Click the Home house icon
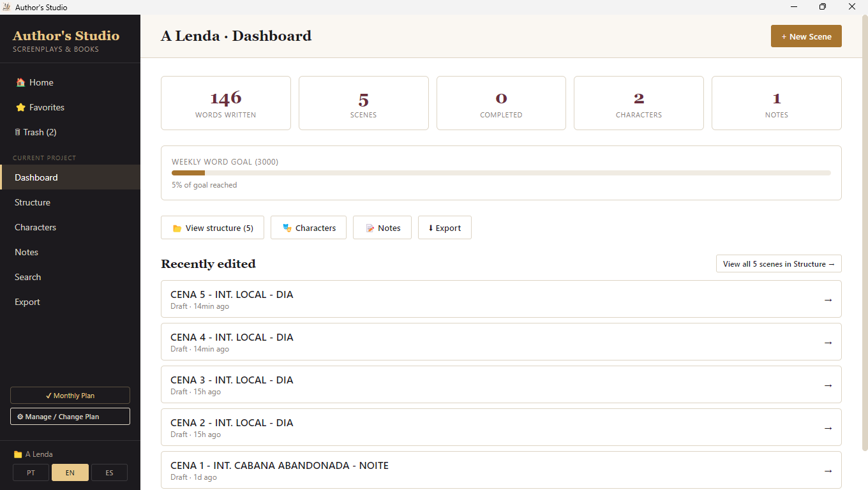868x490 pixels. coord(20,82)
